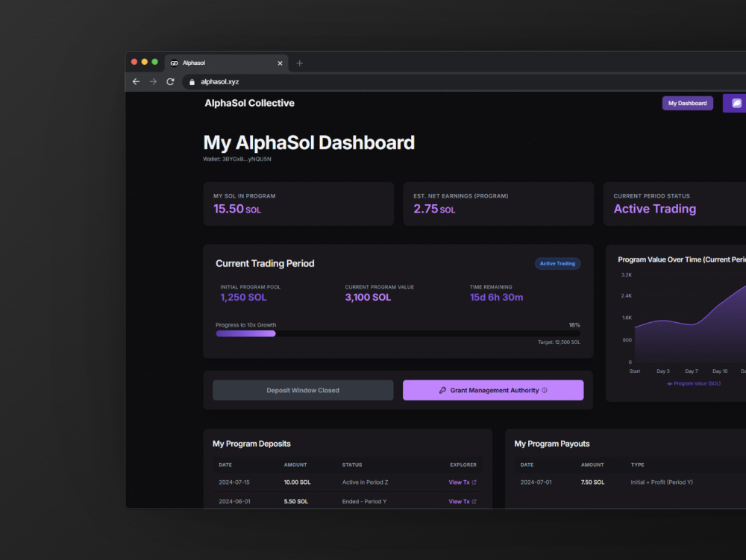
Task: Click the alphasol.xyz address bar
Action: 464,82
